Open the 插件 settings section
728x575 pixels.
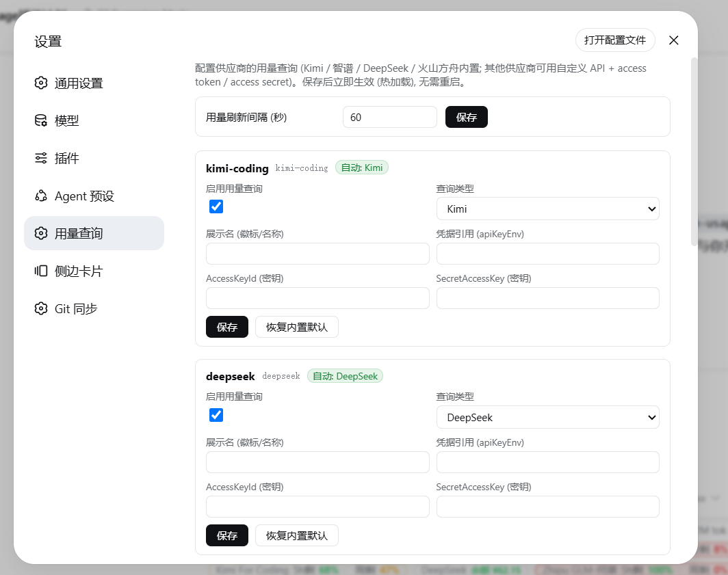tap(94, 158)
